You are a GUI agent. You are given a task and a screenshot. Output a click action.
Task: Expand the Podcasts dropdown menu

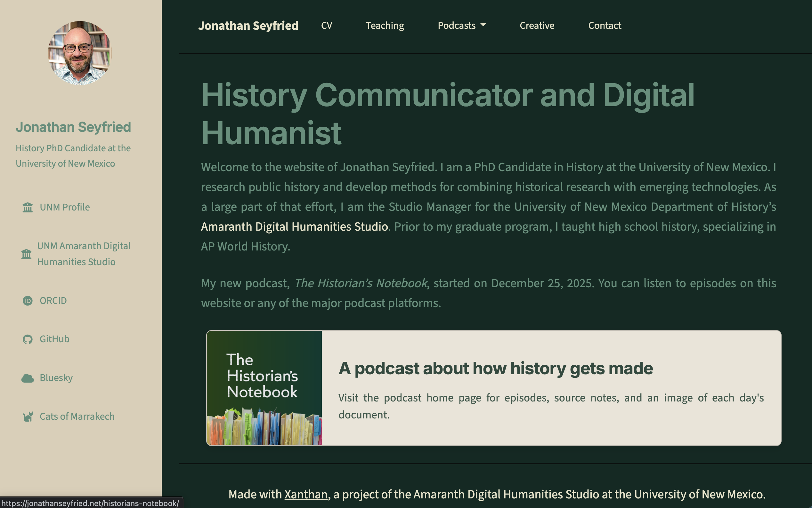[x=462, y=26]
